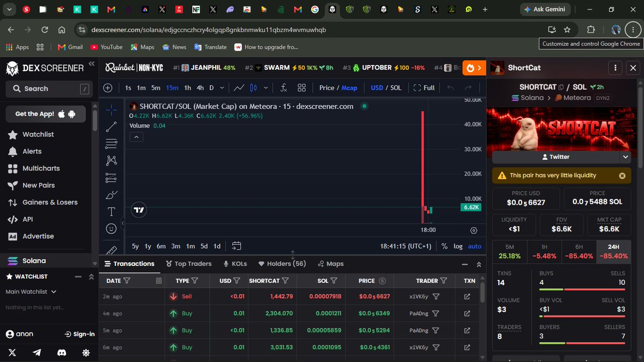Select the trend line drawing tool
Image resolution: width=644 pixels, height=362 pixels.
[x=111, y=127]
